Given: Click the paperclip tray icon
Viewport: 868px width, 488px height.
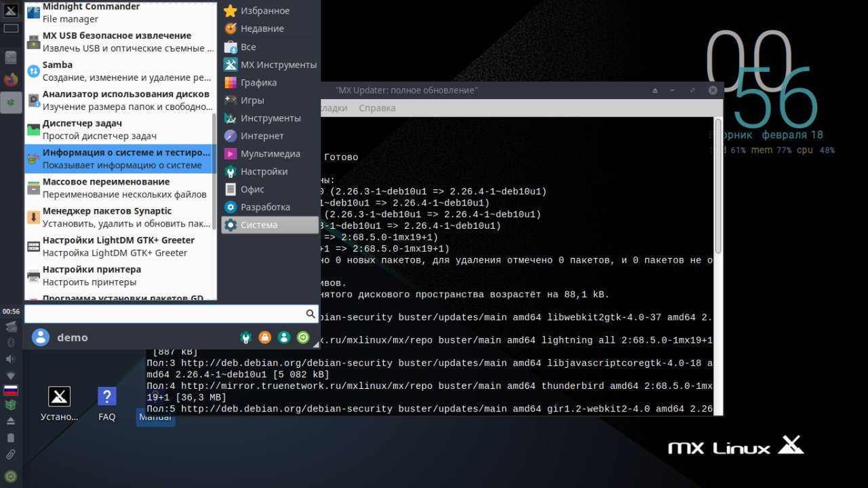Looking at the screenshot, I should click(11, 454).
